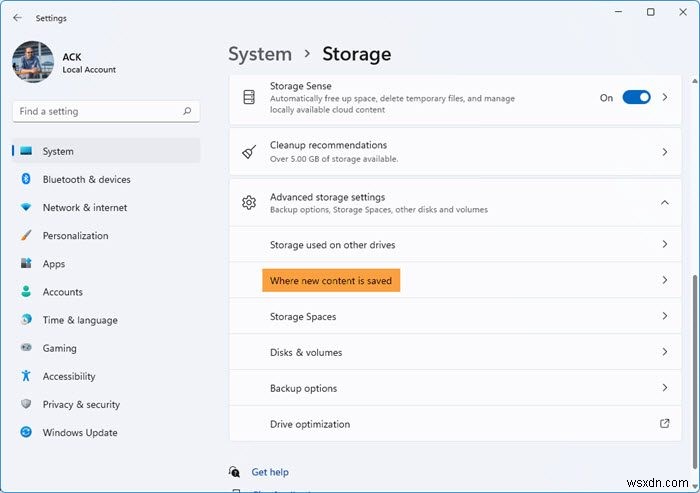Turn off the Storage Sense toggle
700x493 pixels.
[636, 98]
